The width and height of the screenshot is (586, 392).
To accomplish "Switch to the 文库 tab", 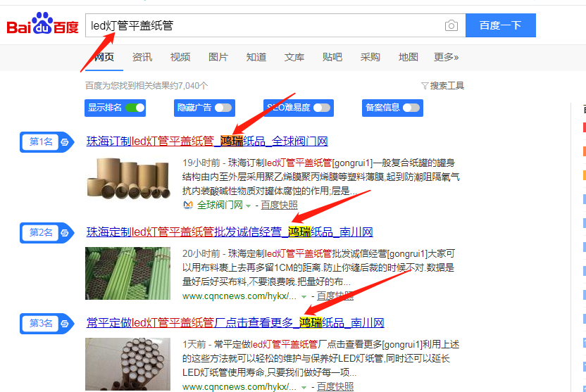I will [x=294, y=57].
